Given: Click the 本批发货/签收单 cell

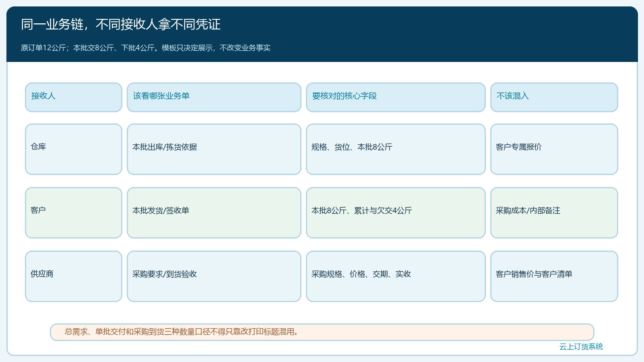Looking at the screenshot, I should pos(214,213).
